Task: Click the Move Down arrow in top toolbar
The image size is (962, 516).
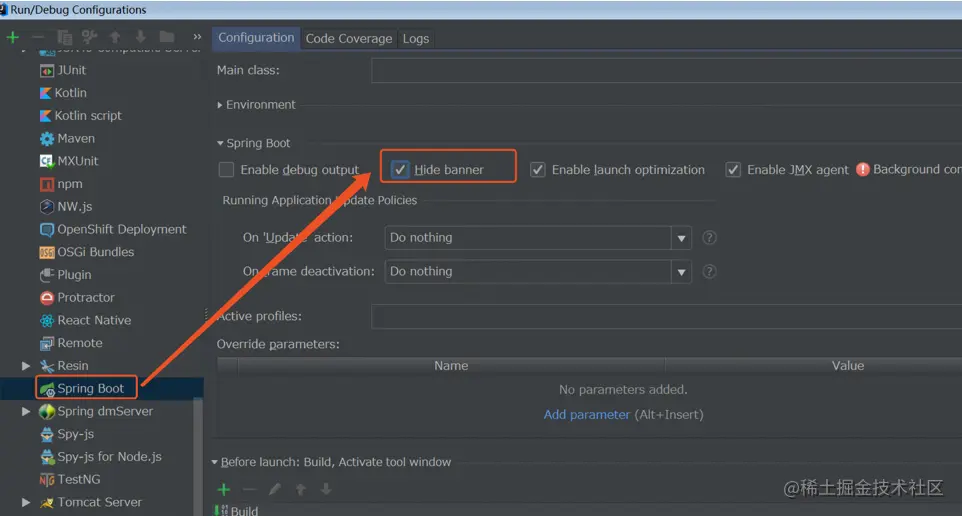Action: tap(140, 37)
